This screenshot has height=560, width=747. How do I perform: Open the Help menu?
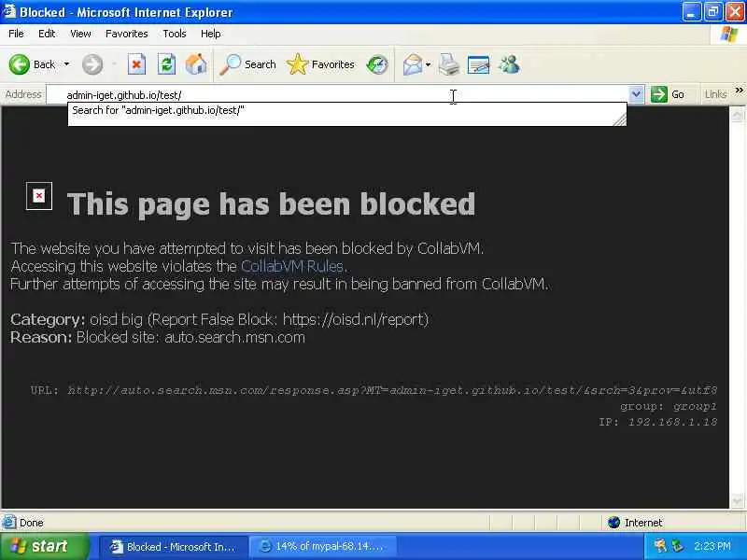pos(211,34)
